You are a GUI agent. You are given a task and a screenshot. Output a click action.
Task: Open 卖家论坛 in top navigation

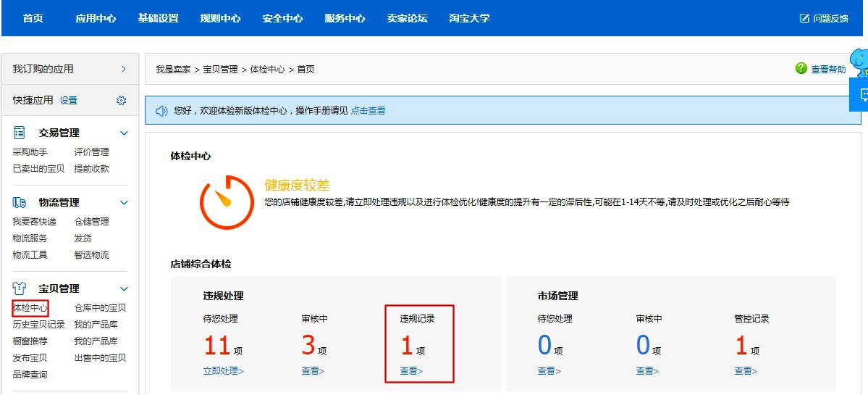pyautogui.click(x=408, y=18)
